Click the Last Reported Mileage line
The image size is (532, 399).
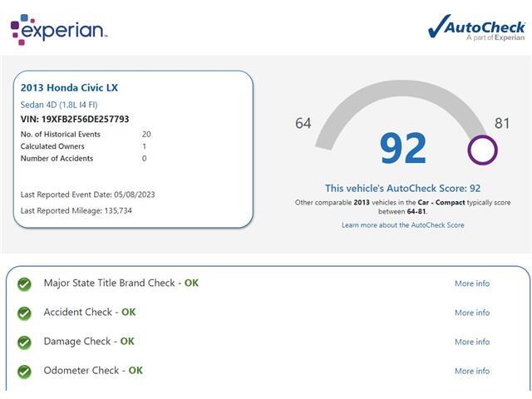76,210
